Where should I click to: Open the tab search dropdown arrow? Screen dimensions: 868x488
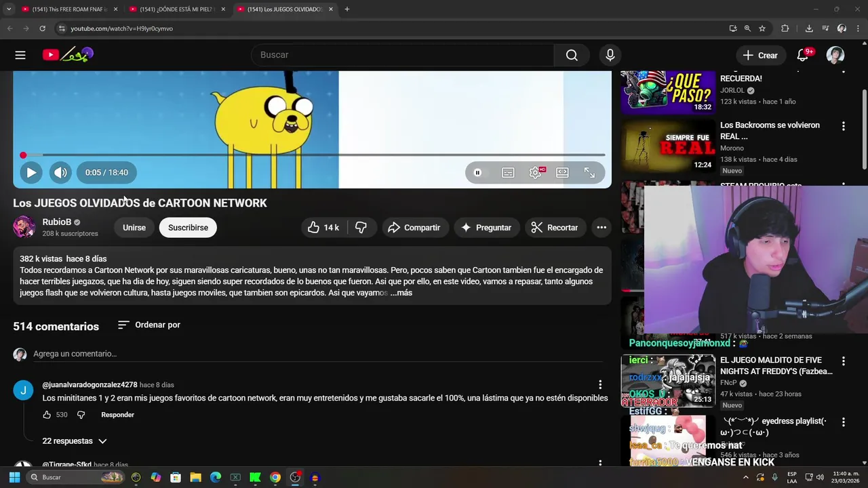(x=9, y=9)
